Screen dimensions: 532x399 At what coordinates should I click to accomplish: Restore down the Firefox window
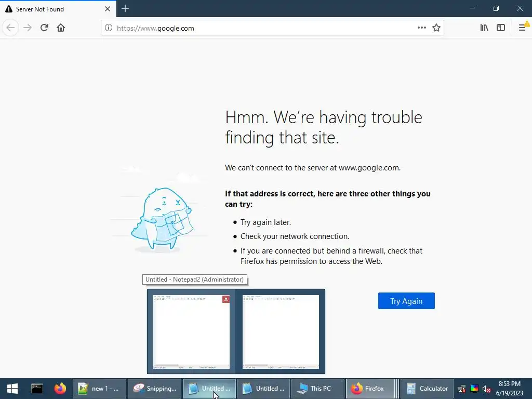point(496,8)
